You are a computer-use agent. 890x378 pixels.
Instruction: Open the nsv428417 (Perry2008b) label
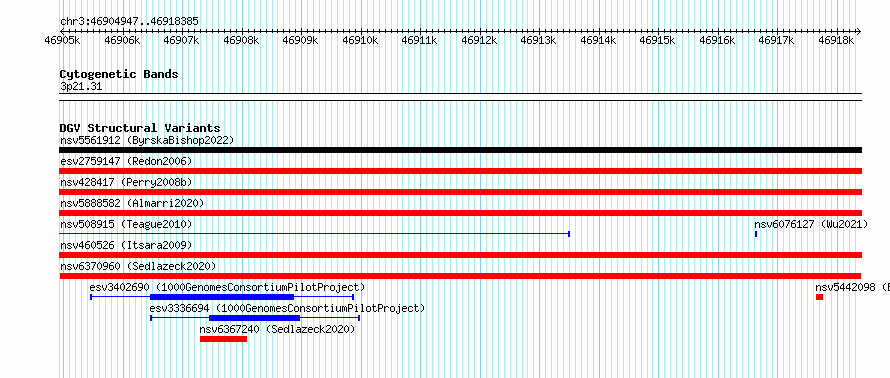pos(126,182)
